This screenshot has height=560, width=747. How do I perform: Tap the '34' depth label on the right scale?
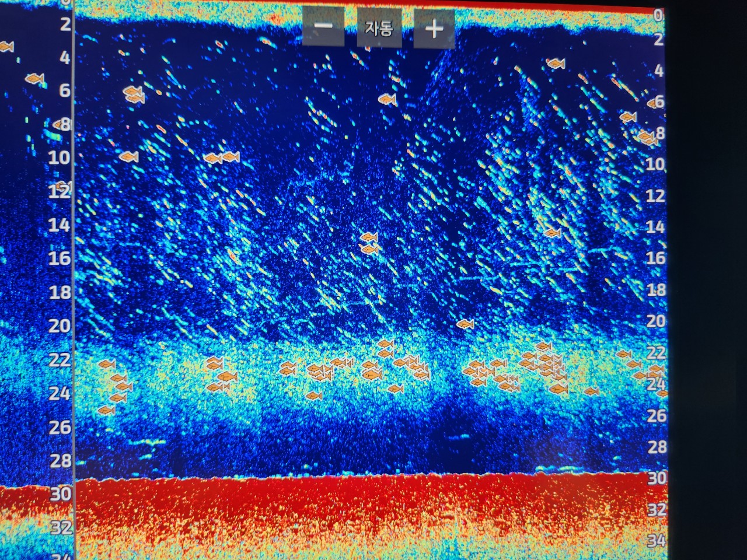point(656,541)
